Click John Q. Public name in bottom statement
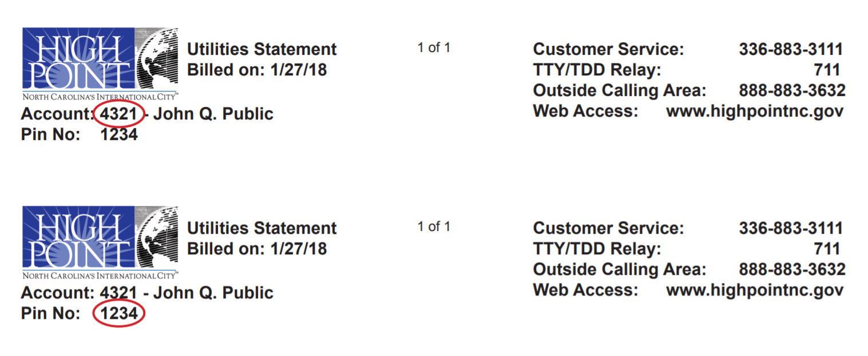The height and width of the screenshot is (356, 868). tap(213, 293)
